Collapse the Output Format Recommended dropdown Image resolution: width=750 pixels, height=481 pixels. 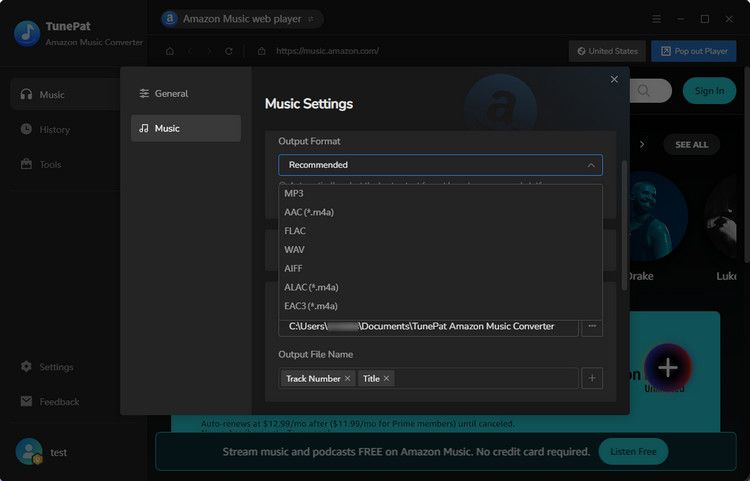click(440, 165)
